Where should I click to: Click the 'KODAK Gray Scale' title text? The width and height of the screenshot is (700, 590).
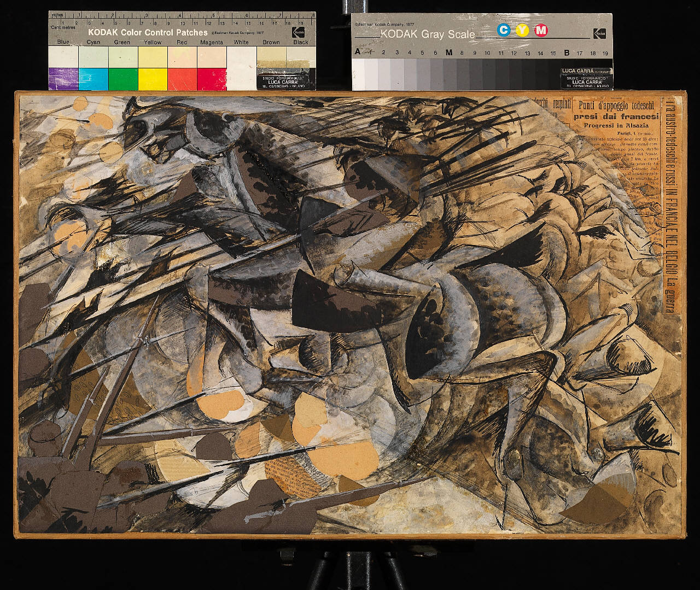428,34
